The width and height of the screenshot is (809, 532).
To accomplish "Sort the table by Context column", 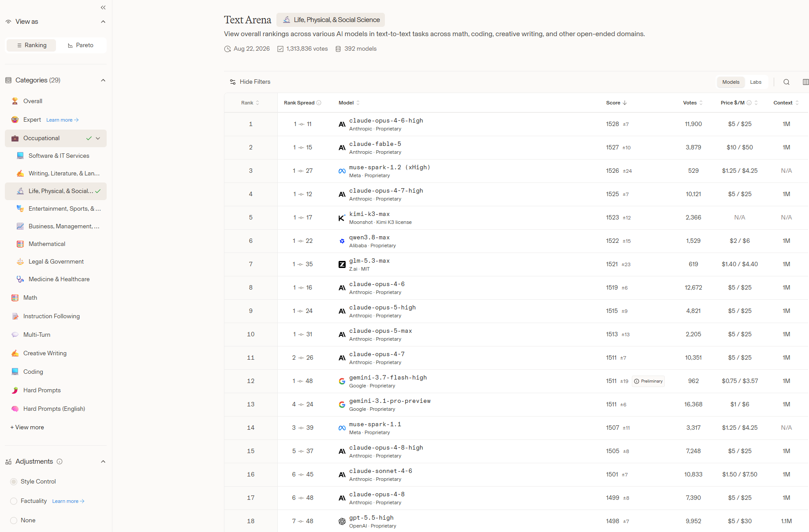I will 786,103.
